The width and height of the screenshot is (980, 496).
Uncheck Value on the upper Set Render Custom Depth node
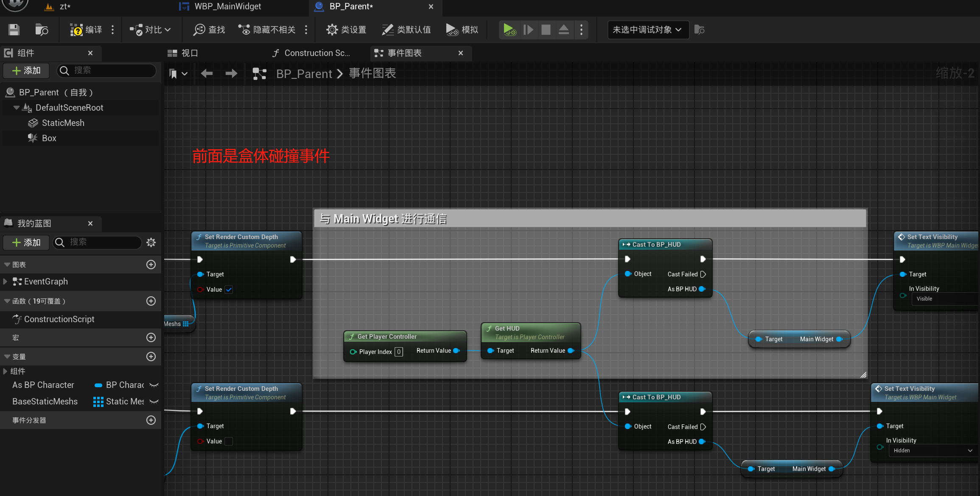click(x=229, y=290)
